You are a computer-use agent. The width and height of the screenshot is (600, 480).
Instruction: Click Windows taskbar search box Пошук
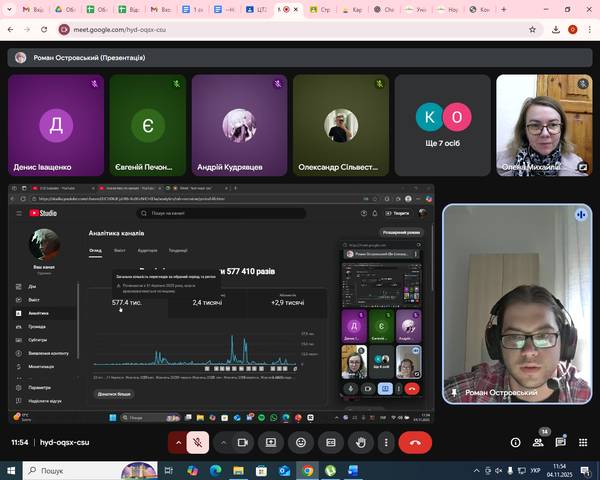coord(80,469)
